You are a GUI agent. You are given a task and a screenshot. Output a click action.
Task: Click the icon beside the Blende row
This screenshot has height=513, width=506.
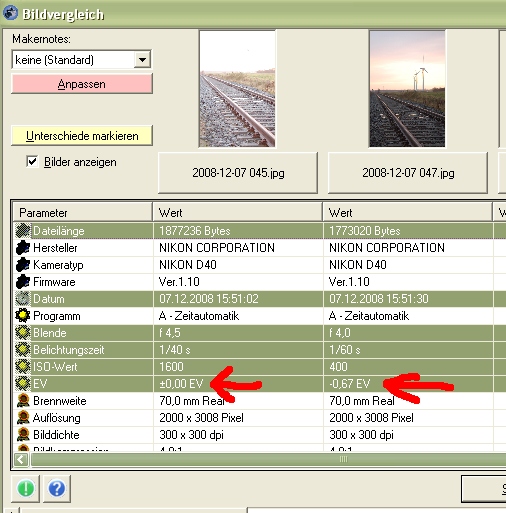[x=23, y=333]
